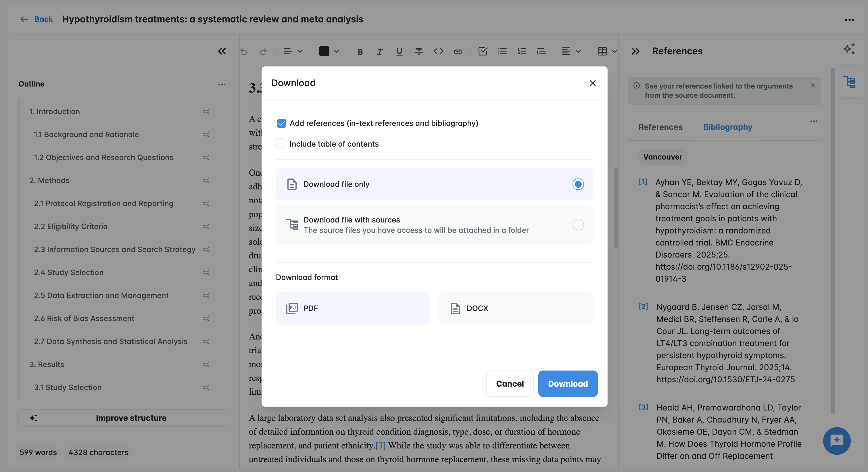Screen dimensions: 868x472
Task: Click the black text color swatch
Action: 324,51
